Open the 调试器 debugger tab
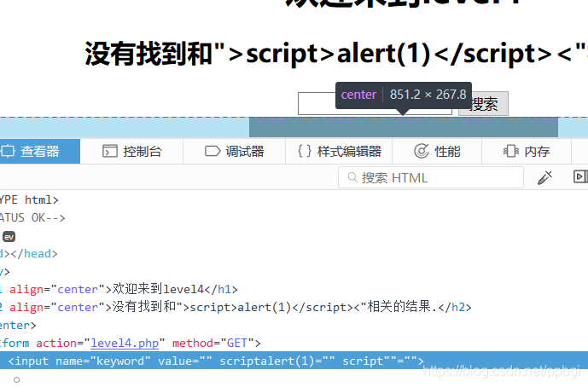588x387 pixels. tap(235, 152)
